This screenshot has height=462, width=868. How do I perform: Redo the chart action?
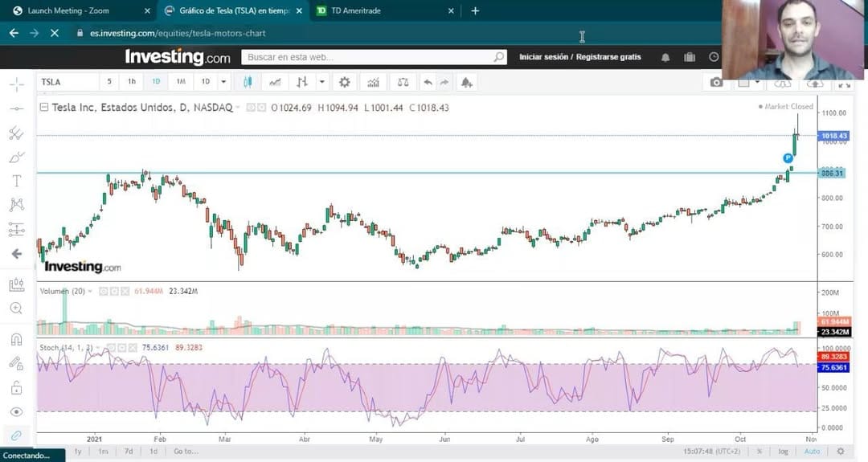pos(444,83)
